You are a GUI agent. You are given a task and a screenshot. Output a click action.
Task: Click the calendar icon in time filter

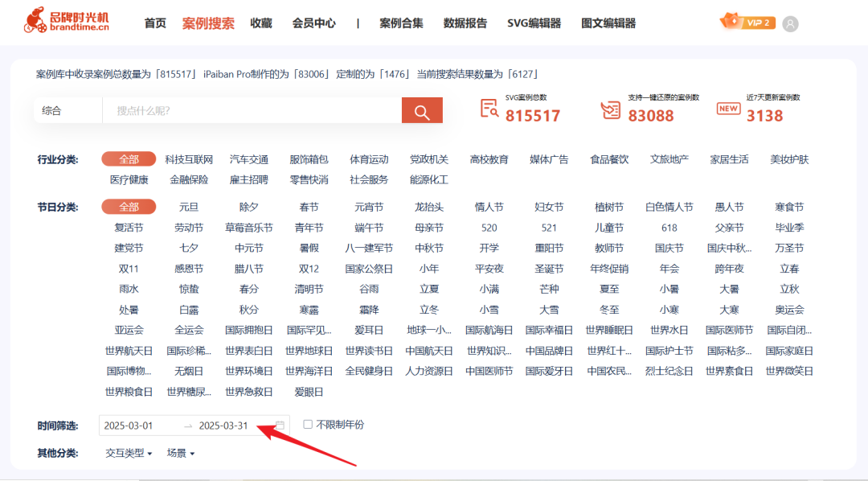[279, 424]
